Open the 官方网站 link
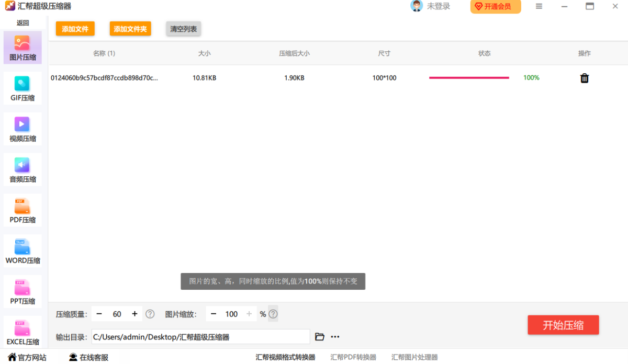This screenshot has width=628, height=364. [x=27, y=357]
